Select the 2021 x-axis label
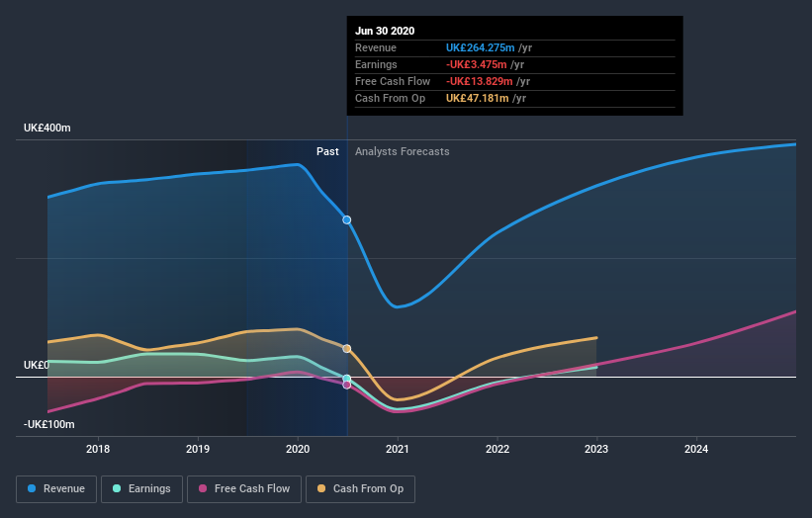The image size is (812, 518). tap(398, 449)
